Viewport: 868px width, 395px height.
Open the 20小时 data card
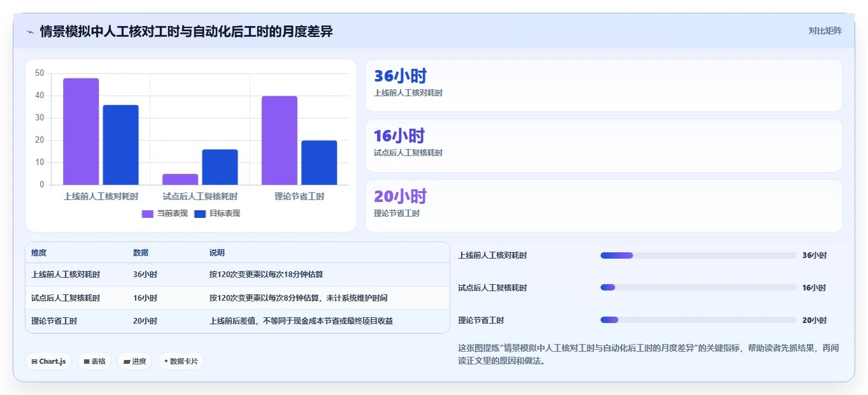[604, 206]
